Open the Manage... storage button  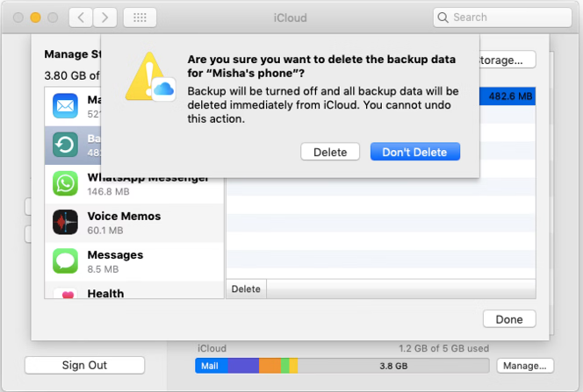click(525, 366)
